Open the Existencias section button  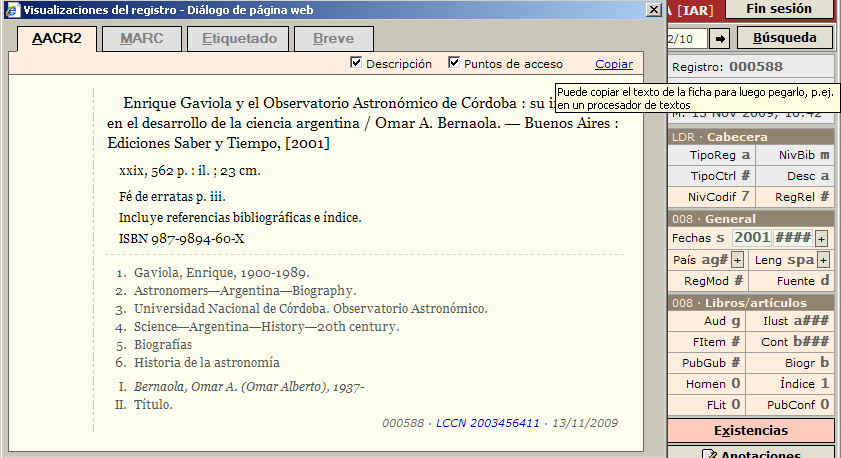click(x=750, y=431)
